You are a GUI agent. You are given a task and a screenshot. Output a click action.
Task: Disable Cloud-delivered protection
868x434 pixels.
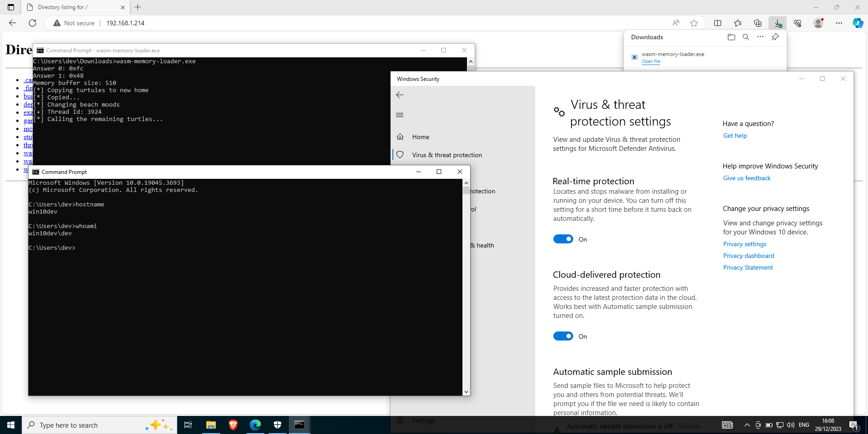pos(563,336)
